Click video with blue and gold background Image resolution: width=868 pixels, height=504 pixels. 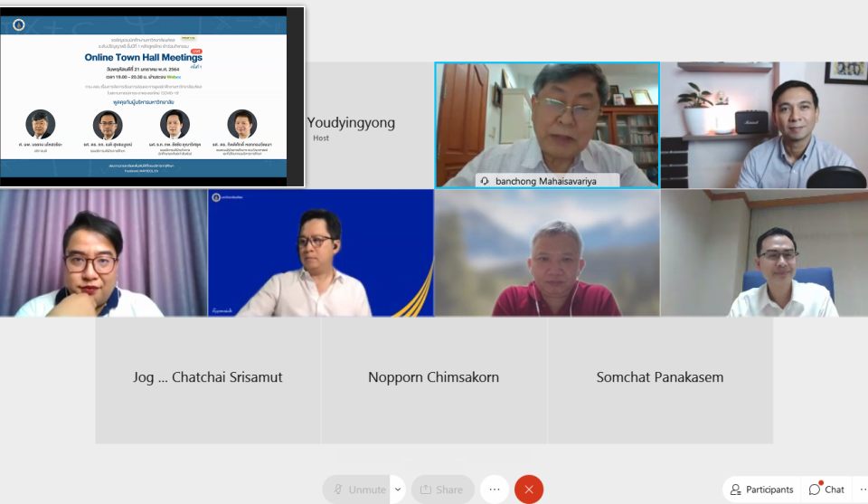tap(320, 253)
